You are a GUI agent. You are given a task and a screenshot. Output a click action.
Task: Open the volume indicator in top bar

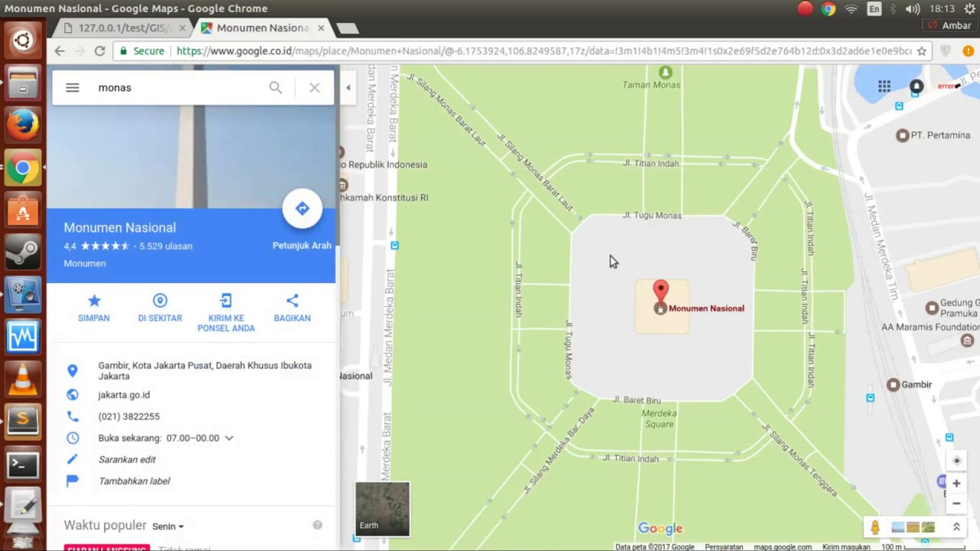(x=913, y=8)
